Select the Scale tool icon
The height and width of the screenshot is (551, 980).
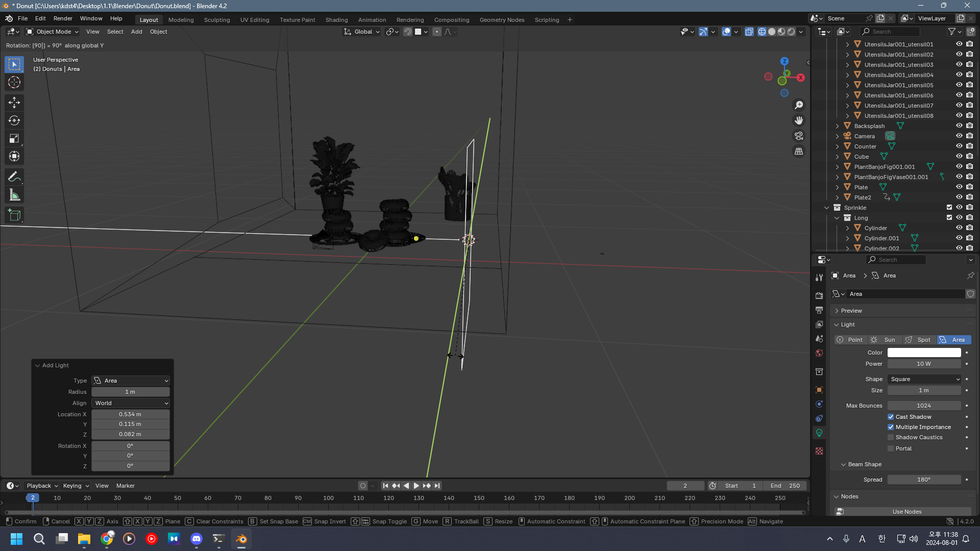pyautogui.click(x=14, y=138)
